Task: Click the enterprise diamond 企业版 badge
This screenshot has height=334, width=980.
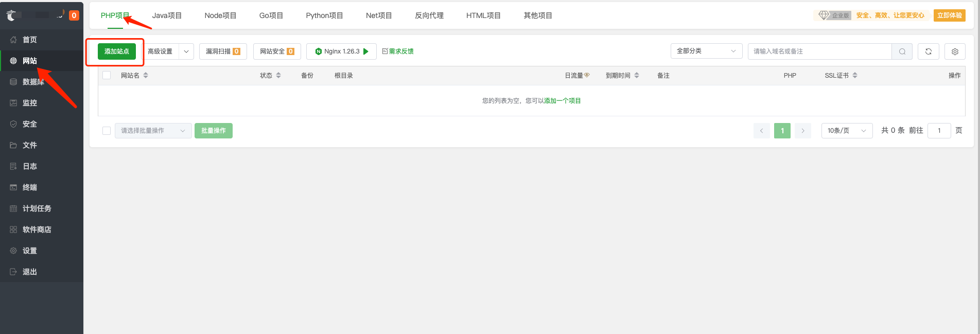Action: click(834, 15)
